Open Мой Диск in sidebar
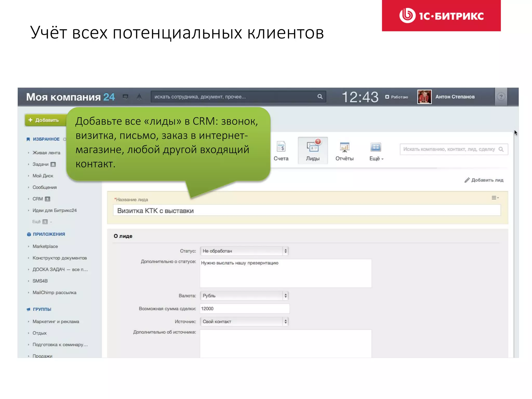This screenshot has width=532, height=399. point(43,176)
